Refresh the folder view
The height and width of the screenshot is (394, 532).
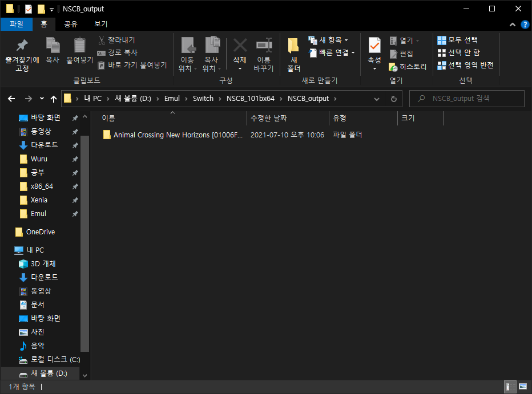pos(393,99)
